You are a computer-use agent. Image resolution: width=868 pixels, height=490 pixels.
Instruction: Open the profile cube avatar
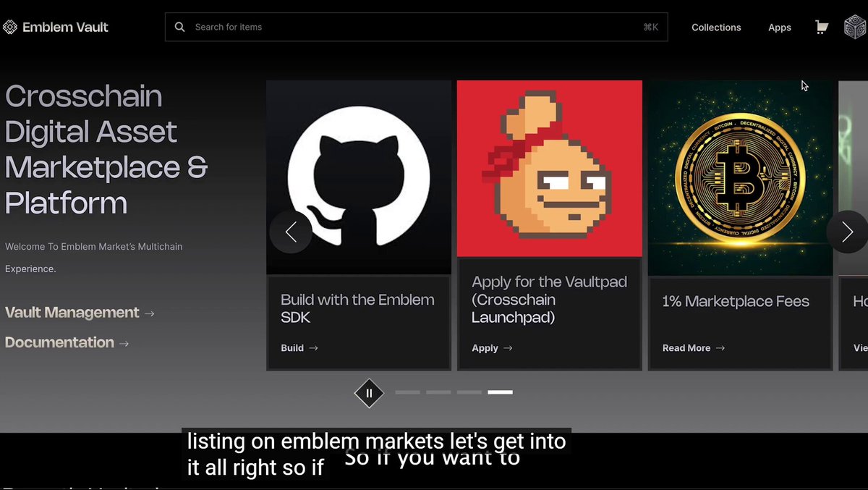855,28
